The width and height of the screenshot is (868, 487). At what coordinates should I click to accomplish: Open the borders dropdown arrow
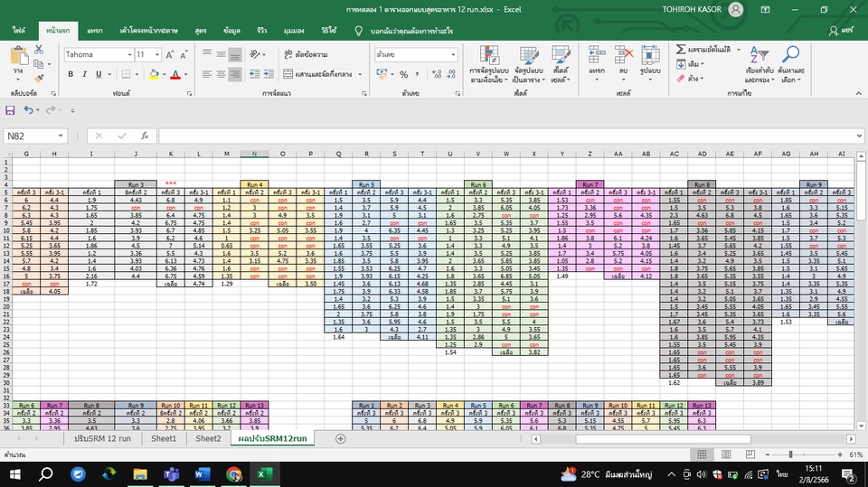137,74
